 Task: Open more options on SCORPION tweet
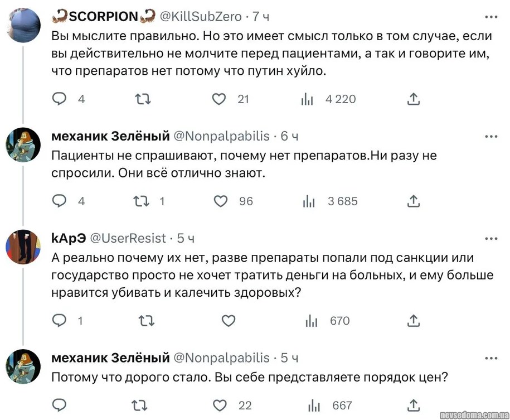pyautogui.click(x=491, y=17)
